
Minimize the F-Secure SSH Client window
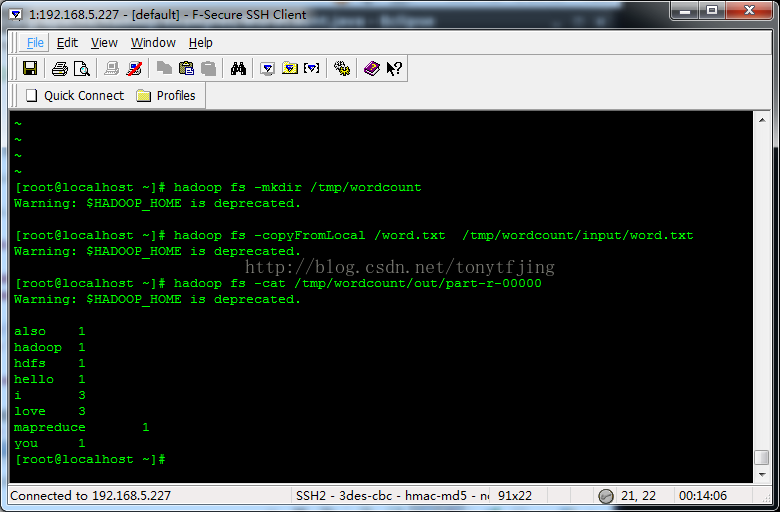tap(684, 10)
